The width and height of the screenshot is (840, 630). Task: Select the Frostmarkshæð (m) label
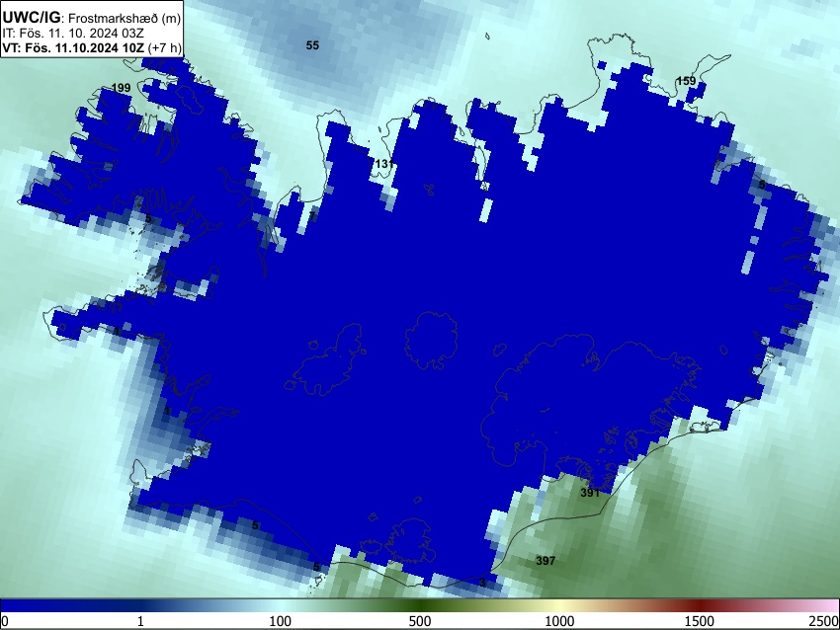[x=125, y=18]
